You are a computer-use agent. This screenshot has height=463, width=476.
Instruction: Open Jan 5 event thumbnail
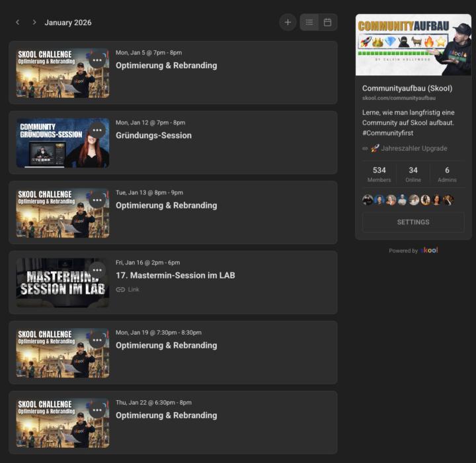(x=63, y=73)
